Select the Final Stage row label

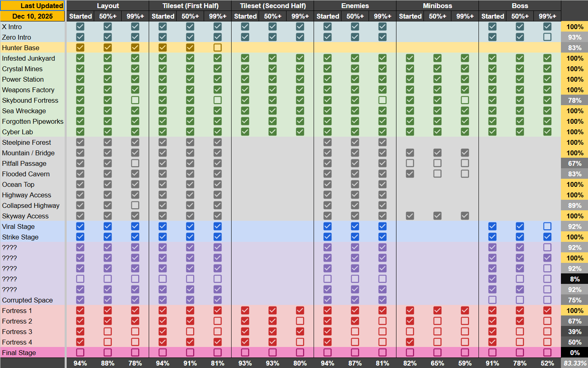coord(32,353)
